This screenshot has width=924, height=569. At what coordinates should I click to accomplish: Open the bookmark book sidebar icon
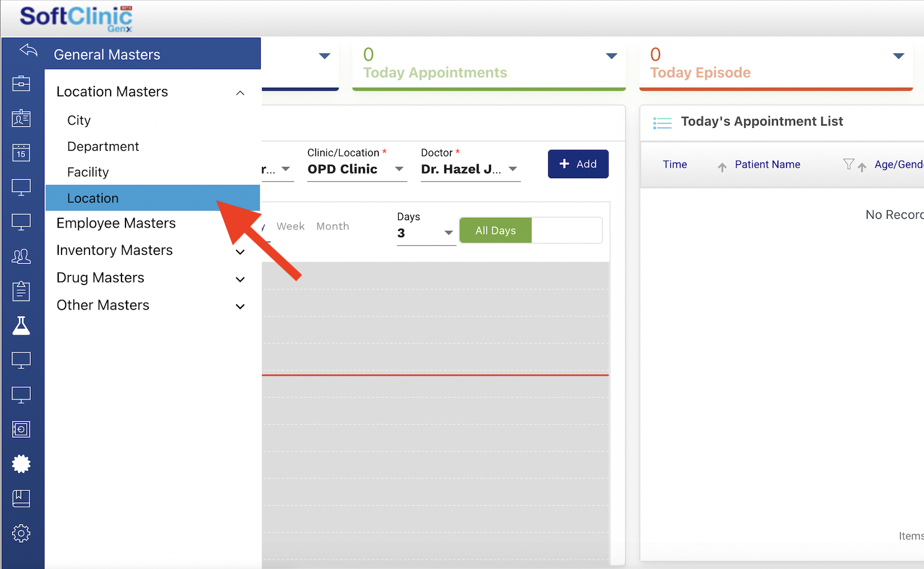[21, 499]
